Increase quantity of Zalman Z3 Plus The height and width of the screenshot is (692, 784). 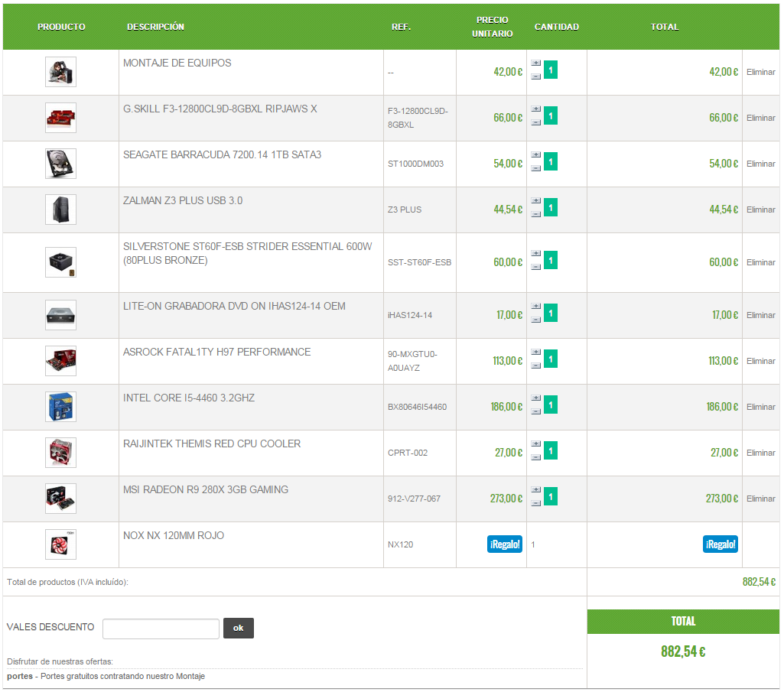tap(536, 201)
